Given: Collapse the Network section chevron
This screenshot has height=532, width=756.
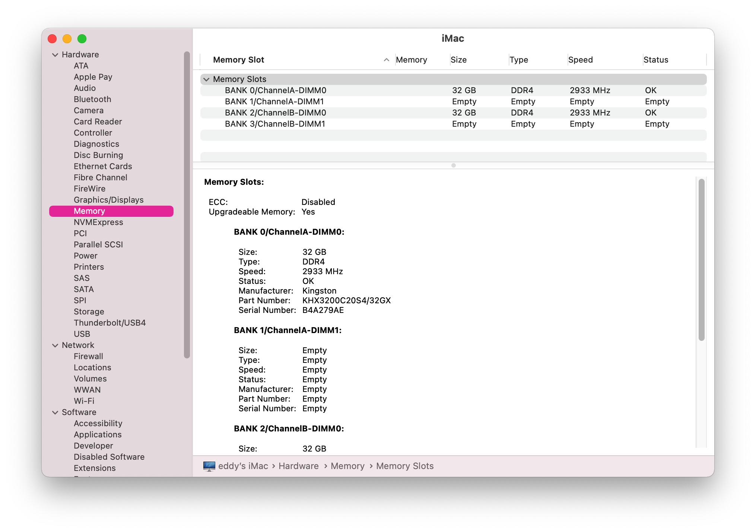Looking at the screenshot, I should click(55, 345).
